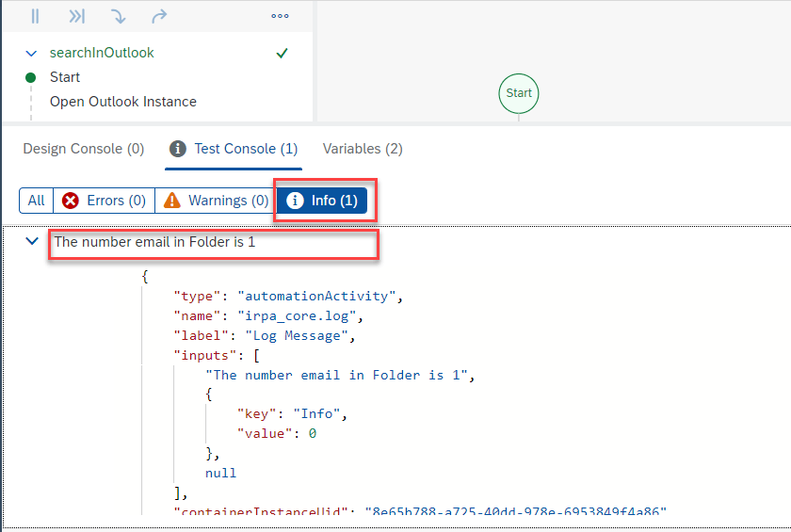Image resolution: width=791 pixels, height=532 pixels.
Task: Click the searchInOutlook automation name
Action: pyautogui.click(x=102, y=53)
